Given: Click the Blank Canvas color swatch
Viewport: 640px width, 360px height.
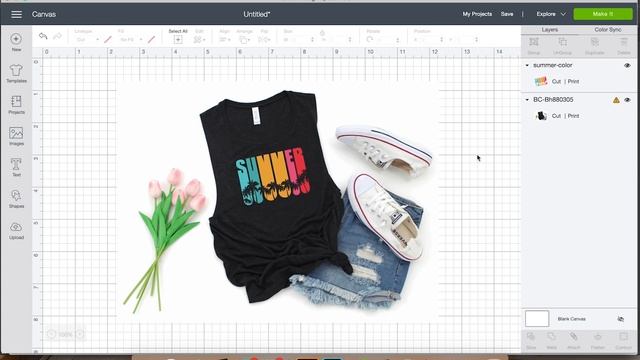Looking at the screenshot, I should [537, 319].
